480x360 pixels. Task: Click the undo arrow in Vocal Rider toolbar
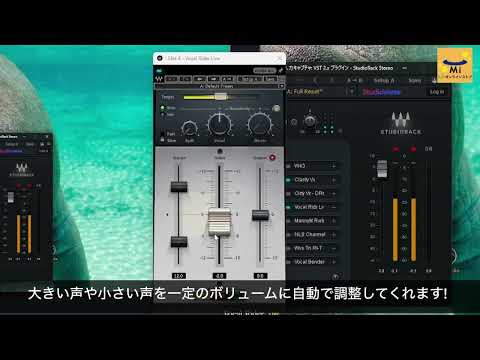point(171,79)
